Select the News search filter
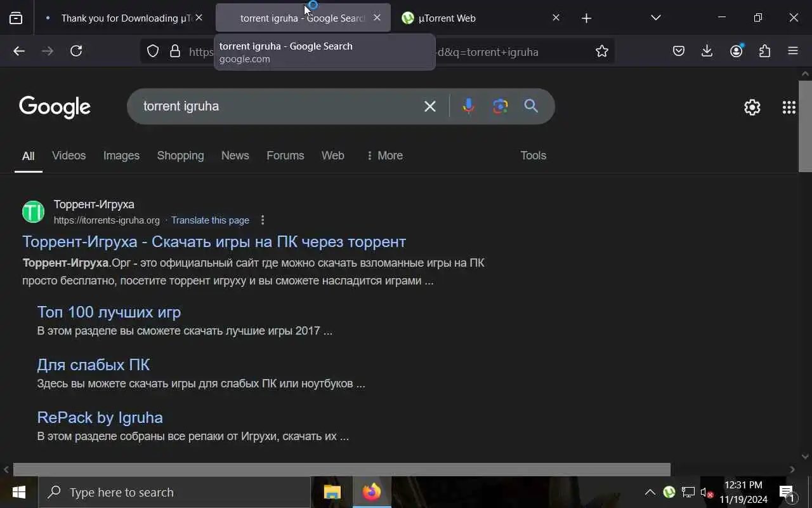This screenshot has height=508, width=812. click(x=235, y=156)
